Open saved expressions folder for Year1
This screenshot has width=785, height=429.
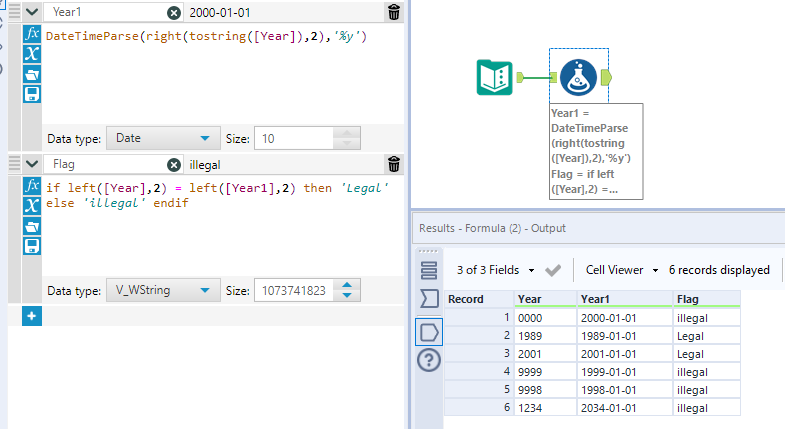[32, 74]
